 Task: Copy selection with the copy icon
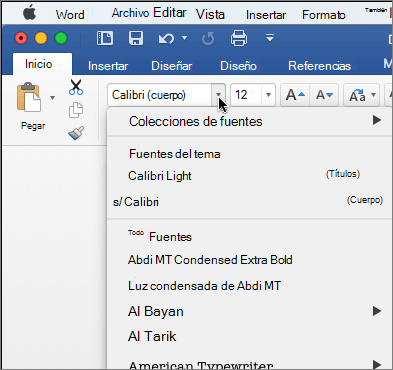[x=76, y=110]
